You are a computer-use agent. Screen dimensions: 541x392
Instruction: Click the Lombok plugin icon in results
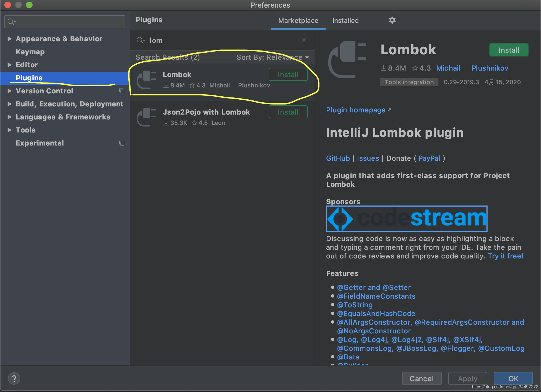(146, 80)
